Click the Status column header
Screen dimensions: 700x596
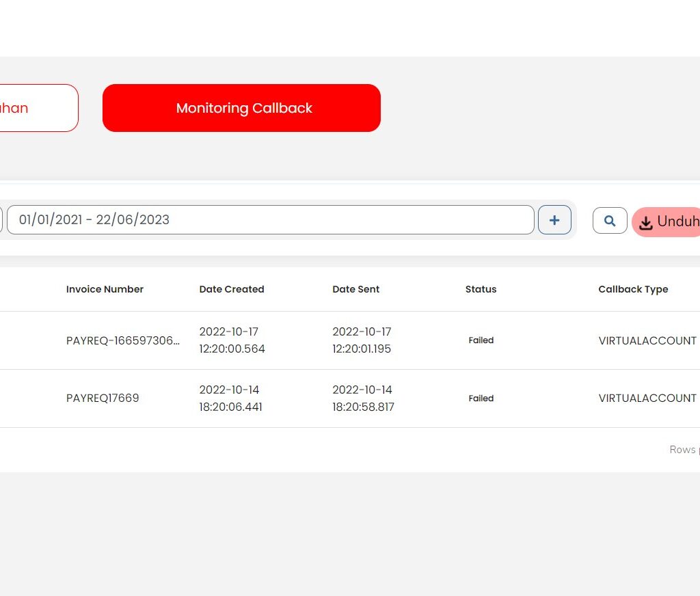point(481,289)
